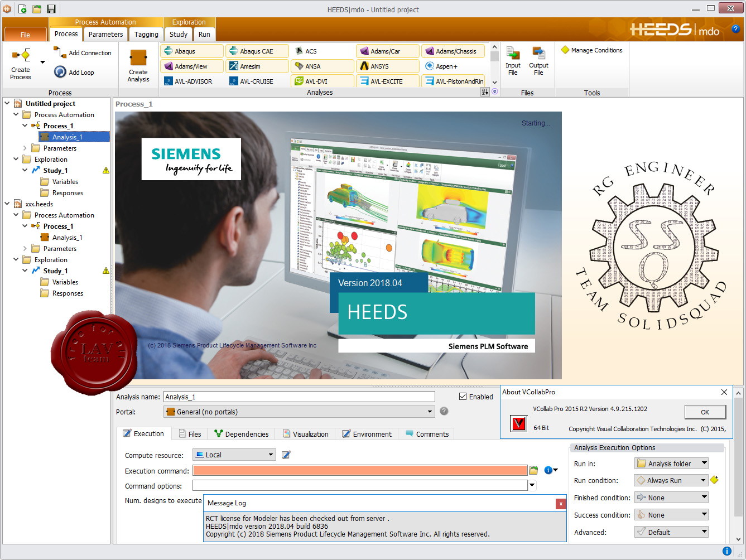Add an ANSYS analysis
Viewport: 746px width, 560px height.
point(388,66)
